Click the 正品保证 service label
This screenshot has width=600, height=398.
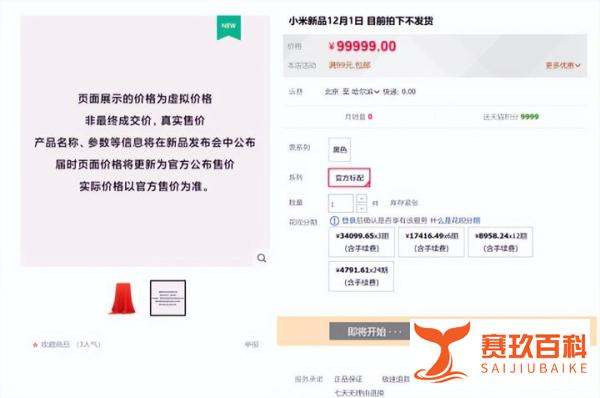[x=348, y=379]
